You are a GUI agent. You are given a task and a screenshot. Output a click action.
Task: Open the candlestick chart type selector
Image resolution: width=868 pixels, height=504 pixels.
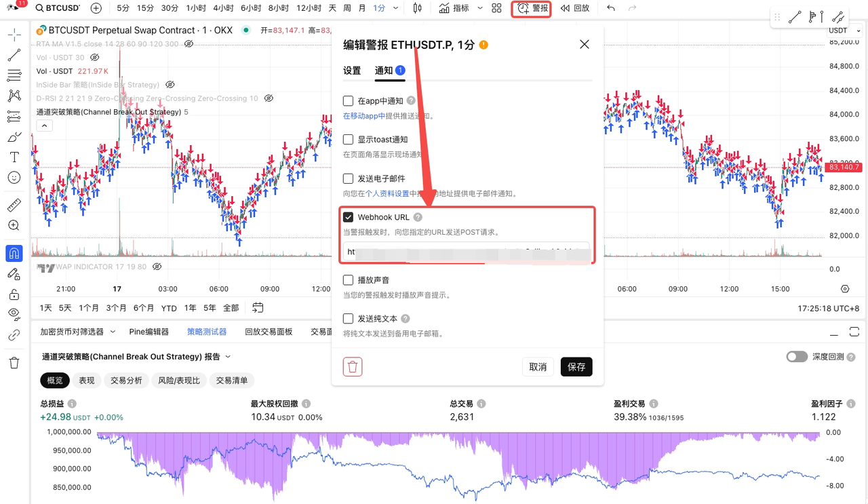coord(418,8)
